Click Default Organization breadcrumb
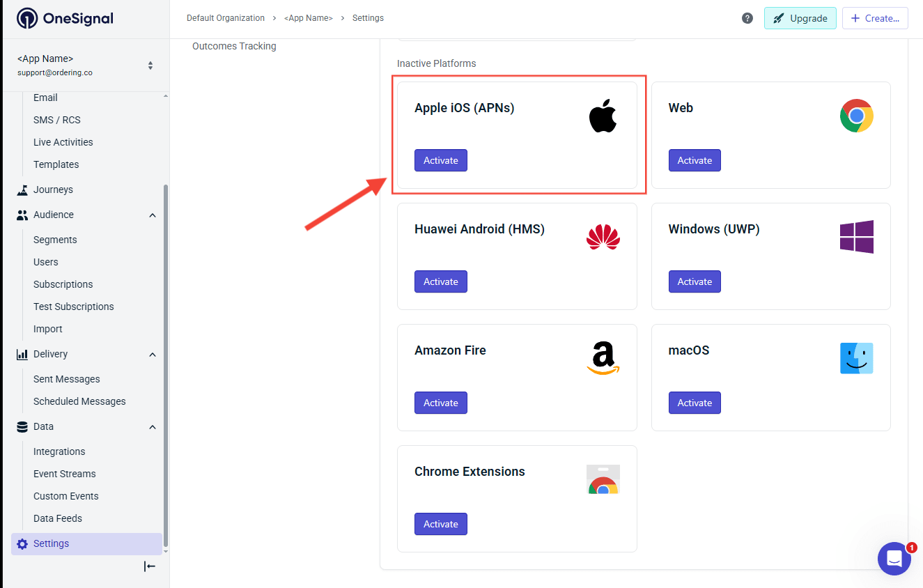The width and height of the screenshot is (923, 588). point(226,18)
